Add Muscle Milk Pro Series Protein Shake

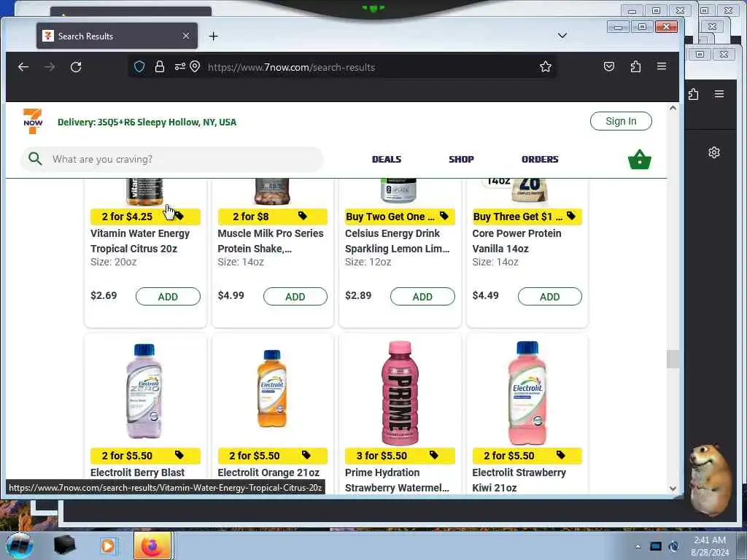[295, 297]
